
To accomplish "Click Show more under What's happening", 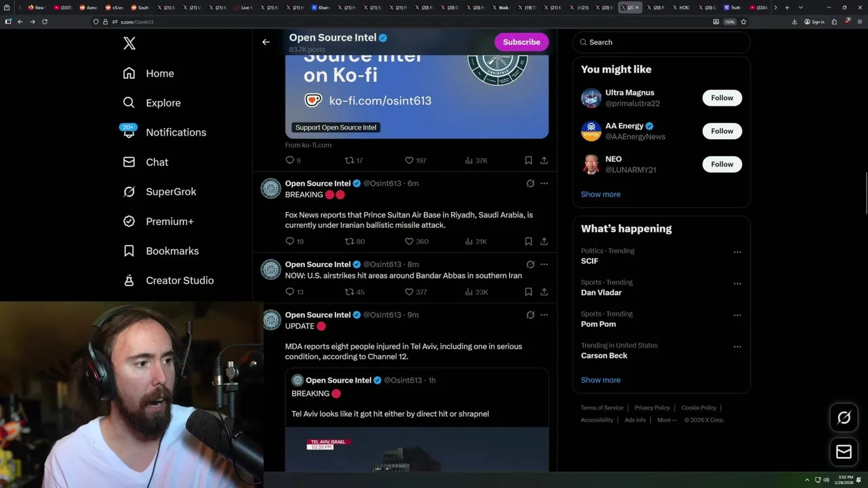I will pos(601,380).
